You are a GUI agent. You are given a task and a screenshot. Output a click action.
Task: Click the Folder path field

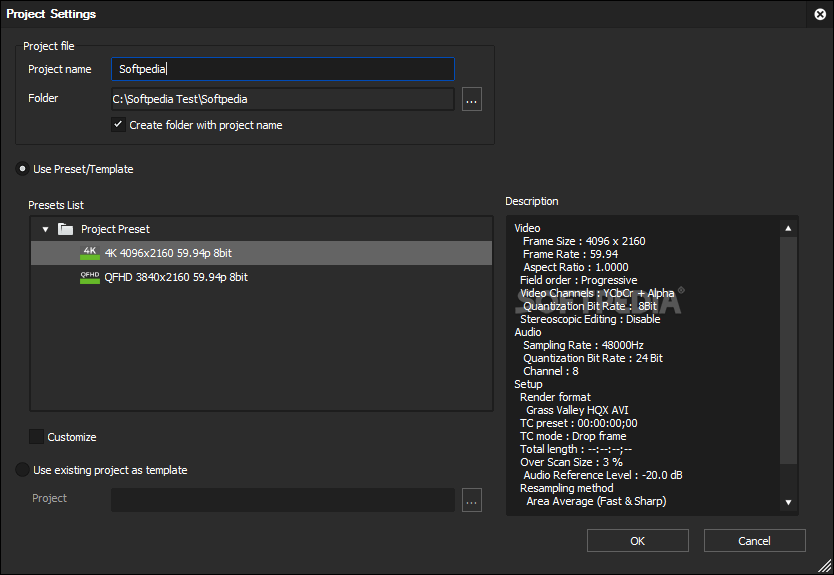(283, 99)
